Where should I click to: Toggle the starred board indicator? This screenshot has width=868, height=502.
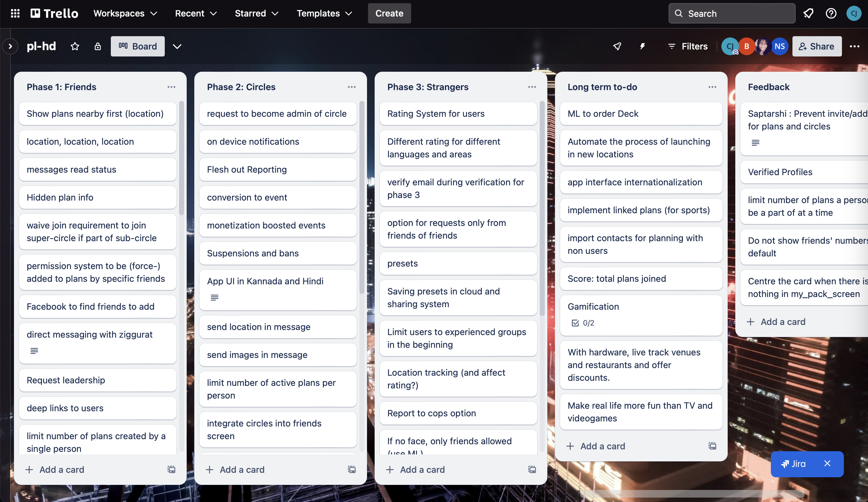(x=74, y=46)
